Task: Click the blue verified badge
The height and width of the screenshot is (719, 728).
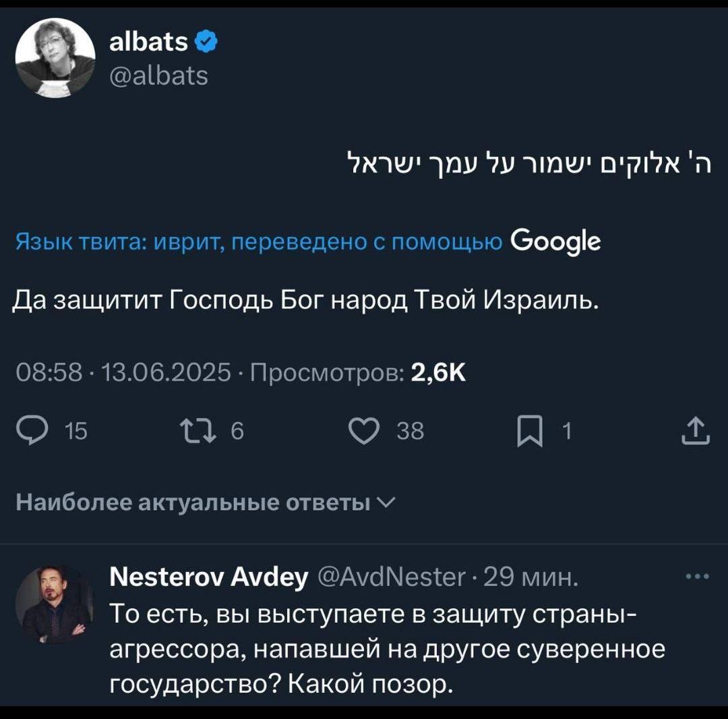Action: (206, 43)
